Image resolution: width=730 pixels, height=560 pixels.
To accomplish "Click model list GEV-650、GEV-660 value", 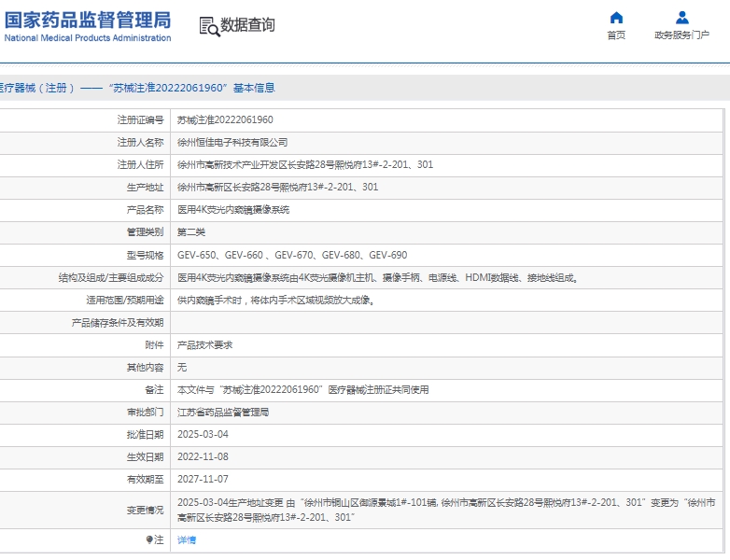I will click(x=292, y=255).
